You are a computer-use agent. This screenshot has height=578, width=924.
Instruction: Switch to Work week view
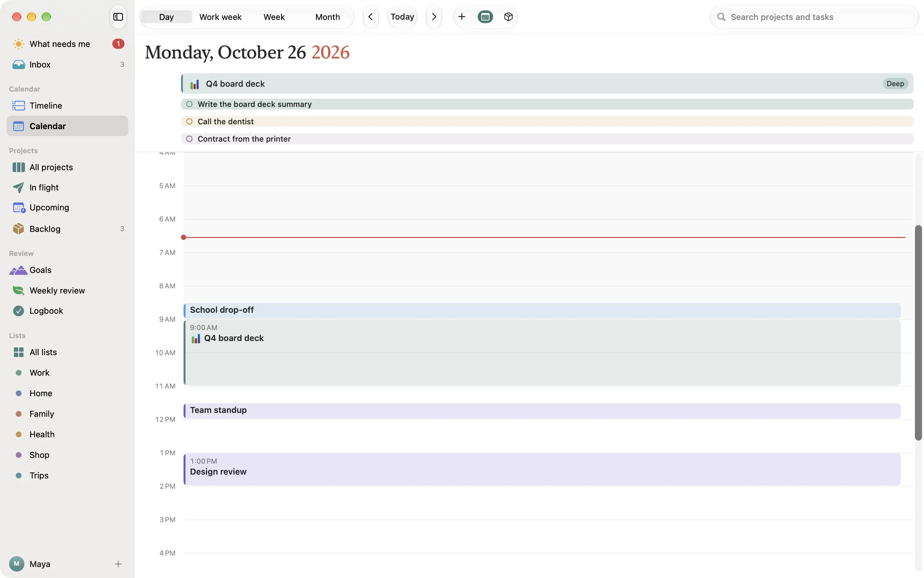tap(220, 17)
